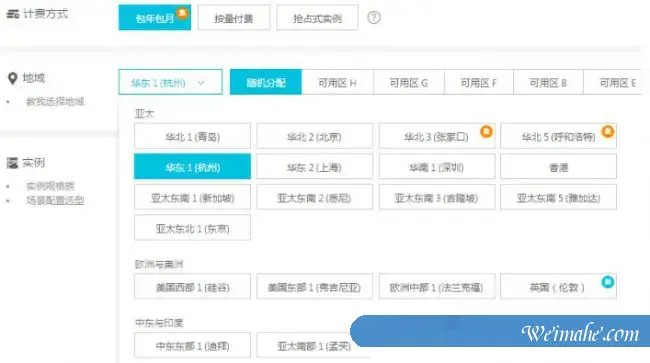Open the 场景配置选型 link

[x=55, y=201]
